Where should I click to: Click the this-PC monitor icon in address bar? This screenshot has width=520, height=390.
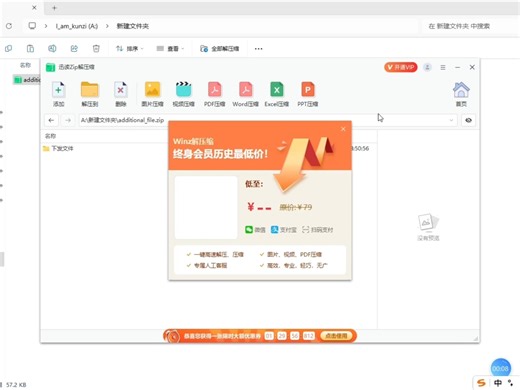pyautogui.click(x=32, y=26)
